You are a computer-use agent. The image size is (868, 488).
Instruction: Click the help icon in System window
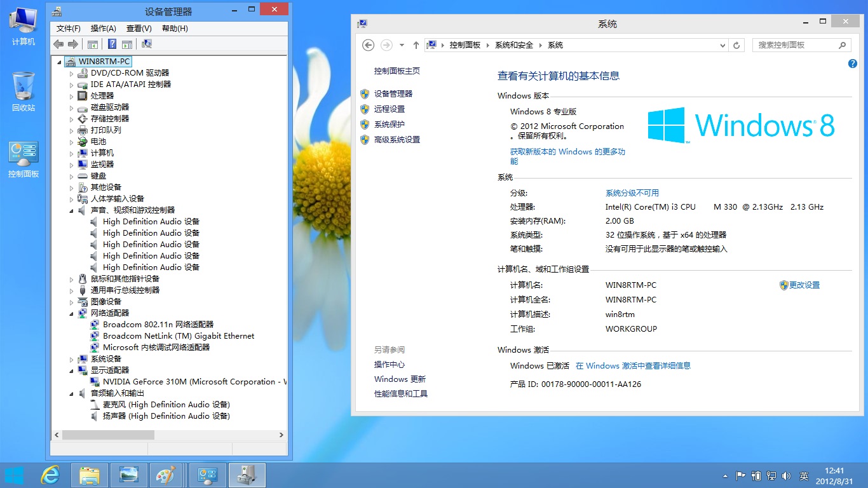(853, 64)
